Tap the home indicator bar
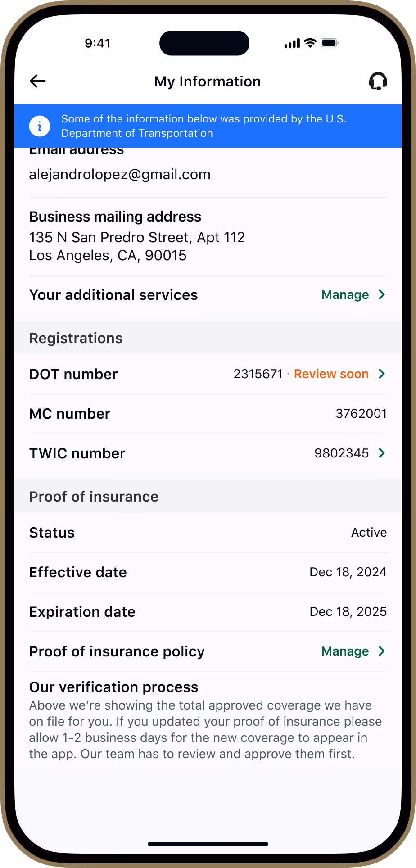Screen dimensions: 416x868 coord(208,844)
